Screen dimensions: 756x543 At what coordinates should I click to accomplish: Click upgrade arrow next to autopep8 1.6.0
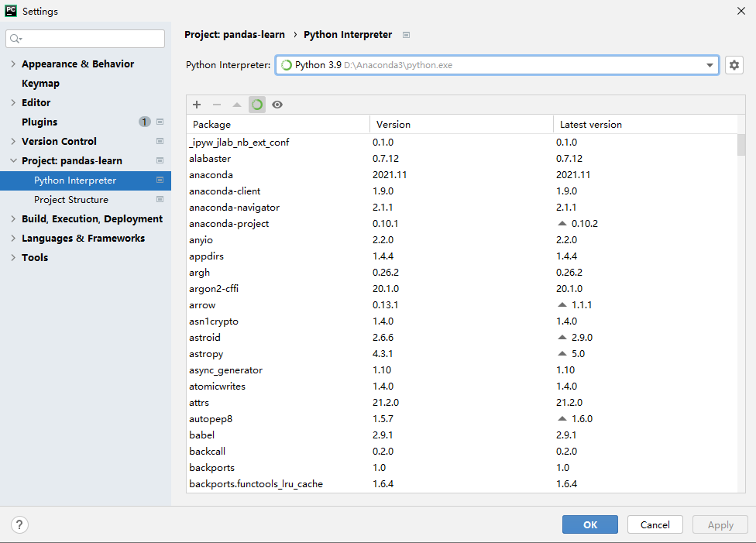562,418
